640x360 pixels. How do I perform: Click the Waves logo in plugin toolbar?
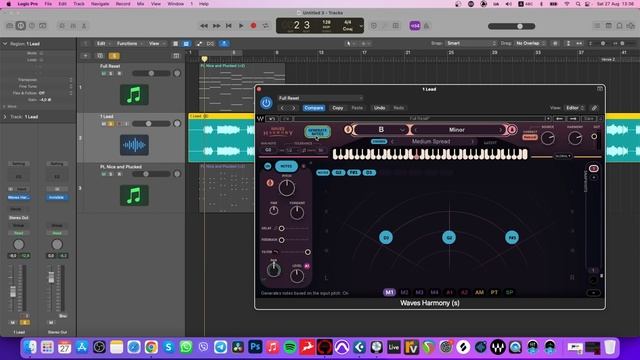(x=260, y=119)
